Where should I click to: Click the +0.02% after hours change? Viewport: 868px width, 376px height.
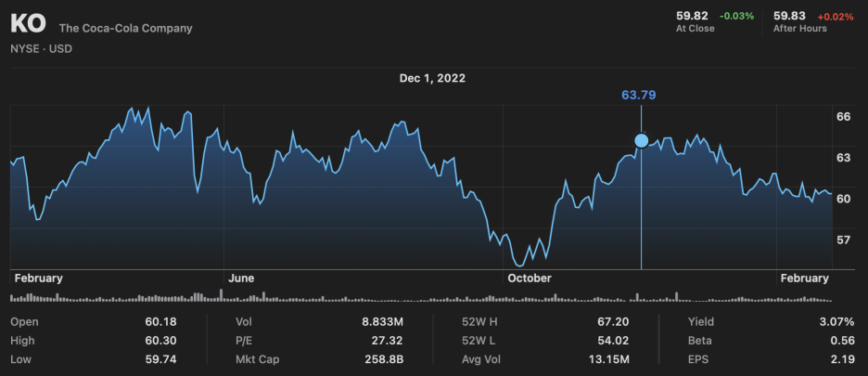pyautogui.click(x=836, y=16)
